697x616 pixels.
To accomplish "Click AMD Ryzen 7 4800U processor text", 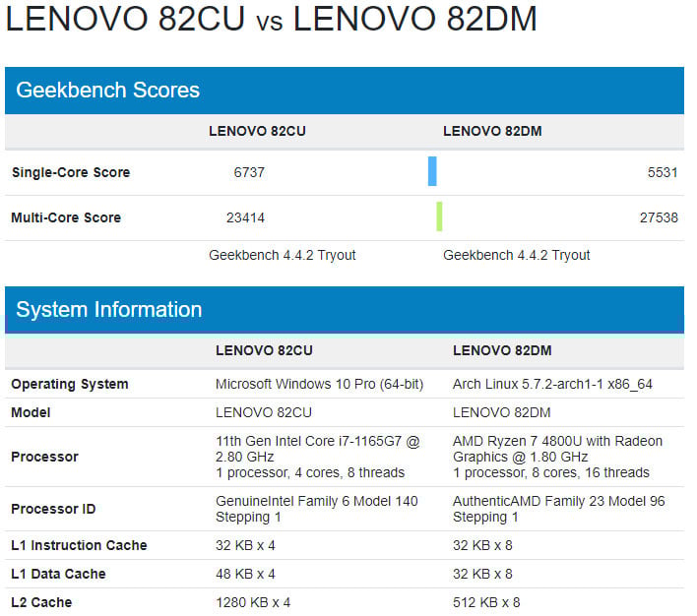I will point(558,449).
